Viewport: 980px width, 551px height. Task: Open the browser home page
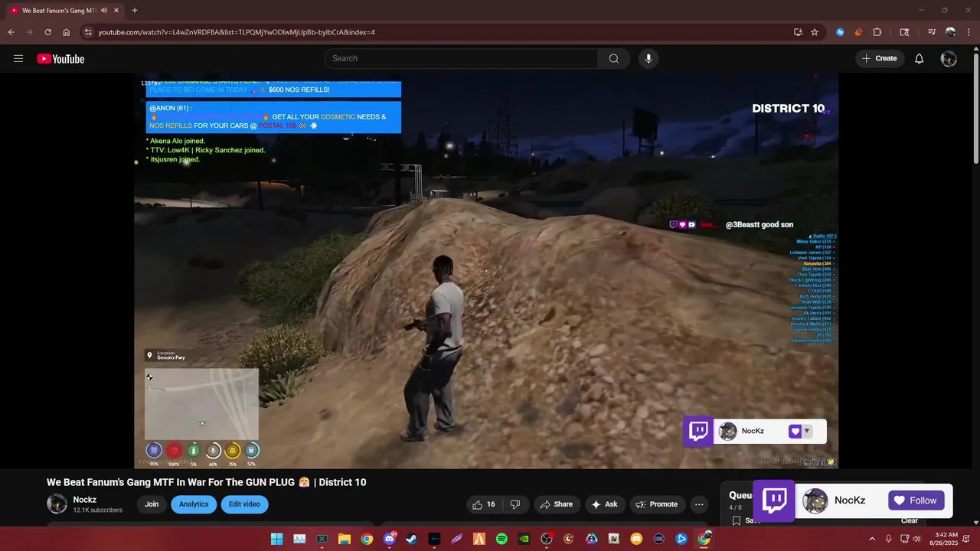coord(67,32)
